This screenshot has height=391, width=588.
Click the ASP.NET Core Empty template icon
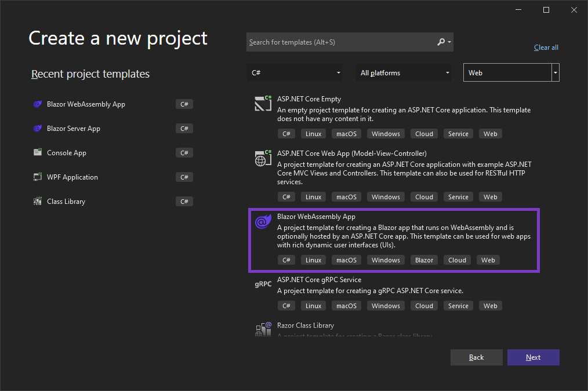[x=263, y=103]
